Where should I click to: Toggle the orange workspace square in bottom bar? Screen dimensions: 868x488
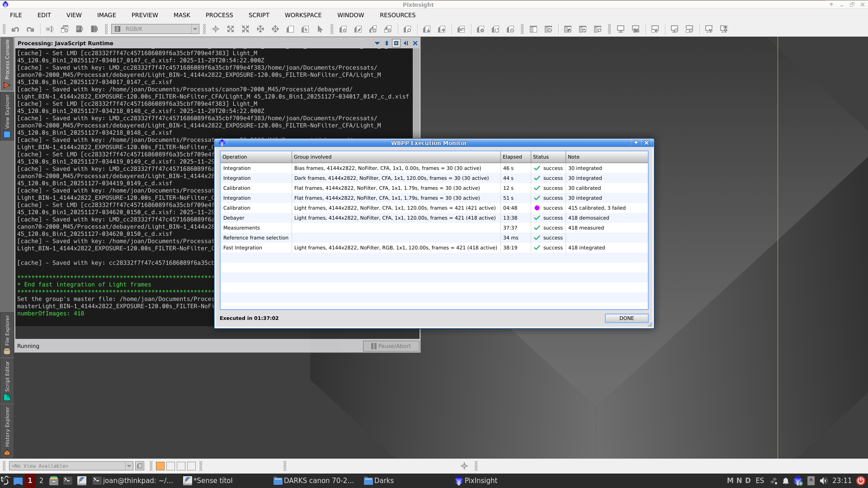pyautogui.click(x=160, y=466)
